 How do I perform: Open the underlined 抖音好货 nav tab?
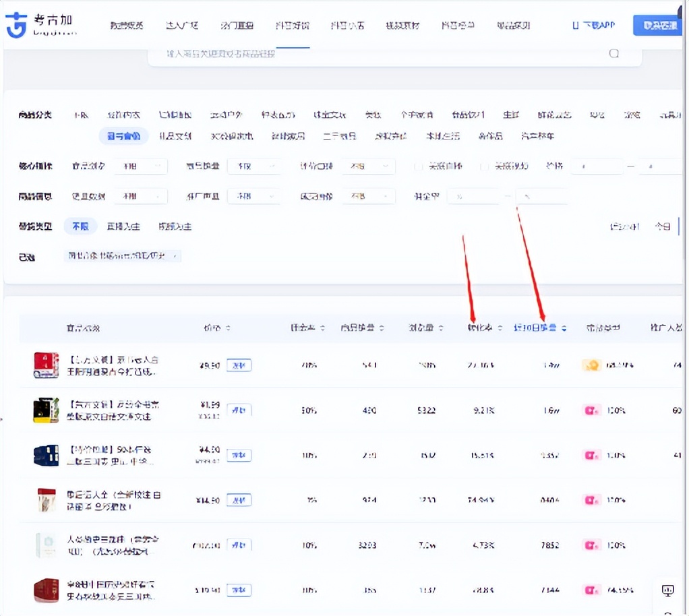click(292, 26)
